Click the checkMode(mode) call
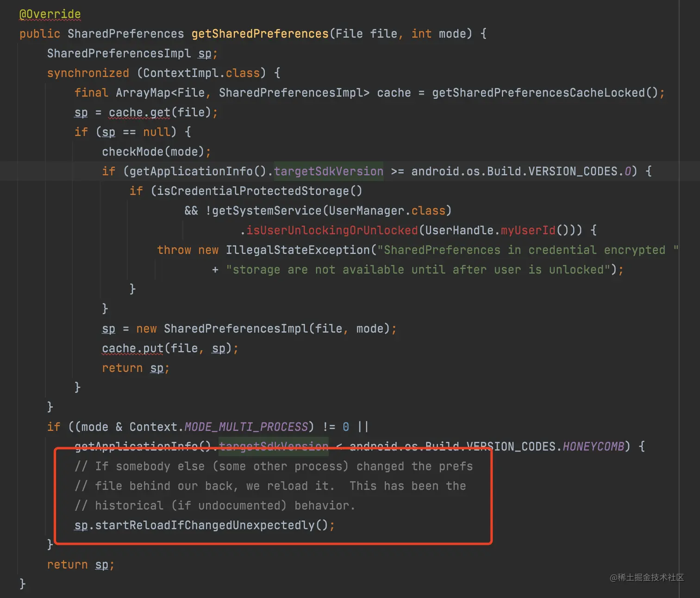Viewport: 700px width, 598px height. (153, 152)
